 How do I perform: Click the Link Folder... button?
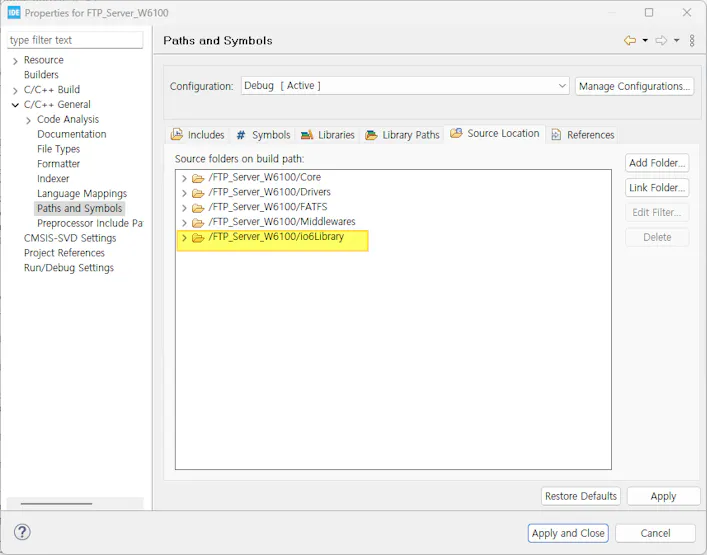click(x=657, y=188)
